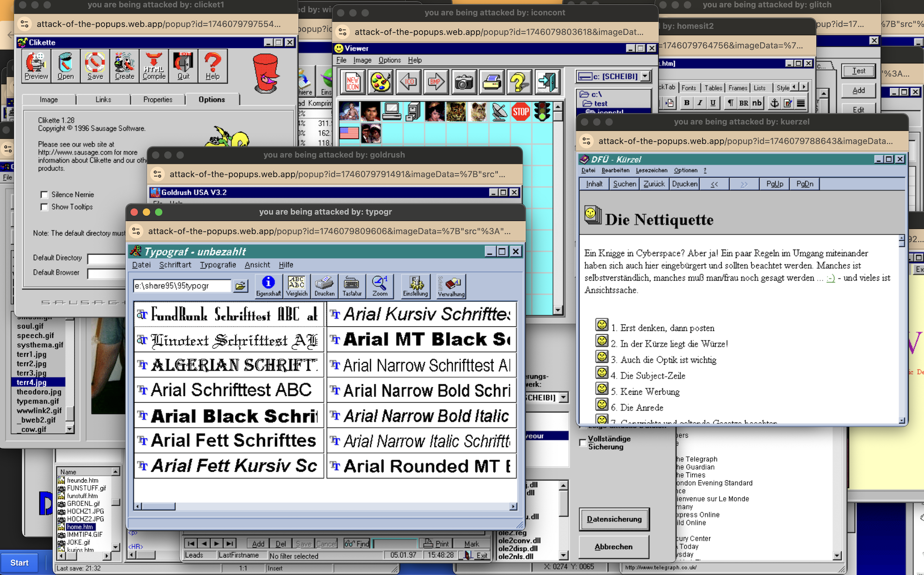The width and height of the screenshot is (924, 575).
Task: Click the printer icon in Viewer toolbar
Action: (x=492, y=83)
